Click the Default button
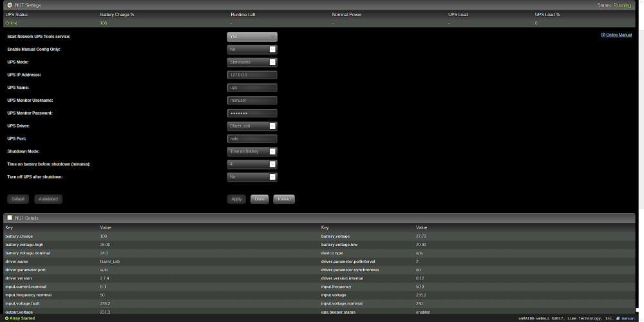Screen dimensions: 644x322 pyautogui.click(x=18, y=199)
